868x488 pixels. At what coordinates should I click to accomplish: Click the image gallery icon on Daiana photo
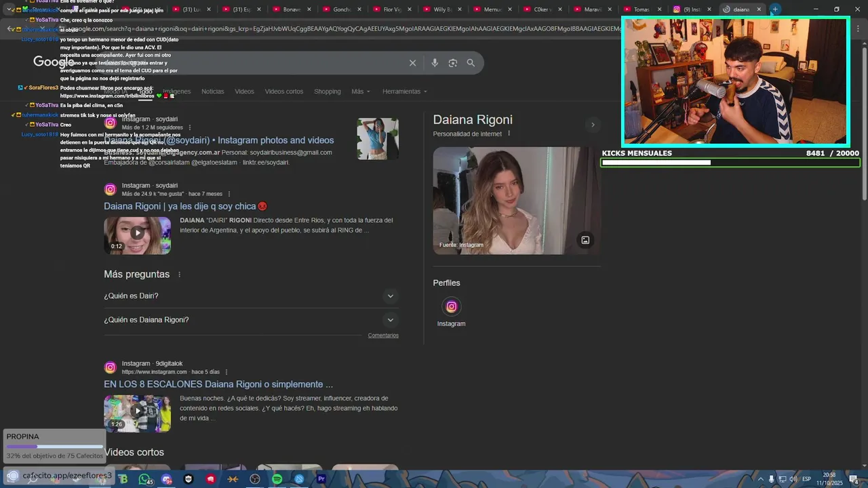coord(585,240)
